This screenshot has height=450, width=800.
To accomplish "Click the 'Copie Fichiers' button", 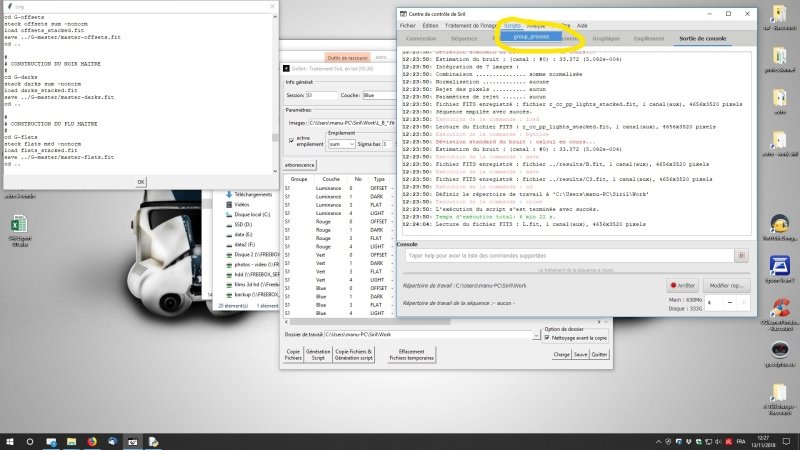I will [x=293, y=355].
